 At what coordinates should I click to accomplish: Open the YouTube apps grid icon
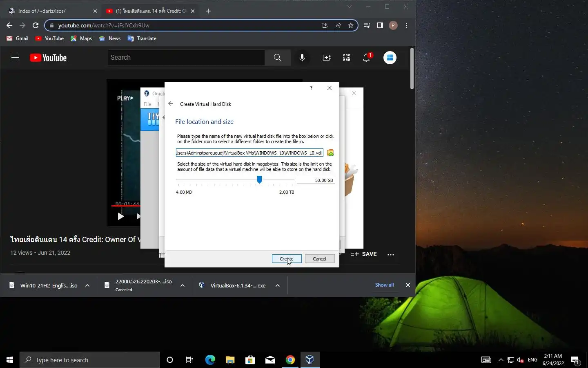point(347,58)
